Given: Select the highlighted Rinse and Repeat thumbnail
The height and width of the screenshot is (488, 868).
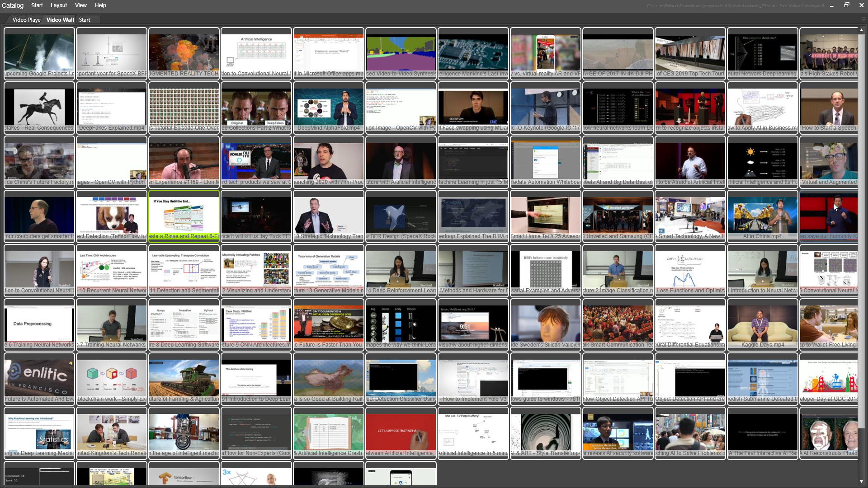Looking at the screenshot, I should pyautogui.click(x=184, y=216).
